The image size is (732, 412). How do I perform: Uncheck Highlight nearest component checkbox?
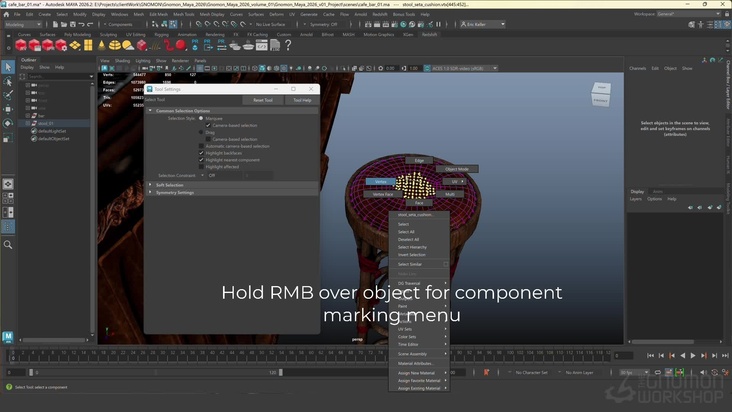point(201,160)
